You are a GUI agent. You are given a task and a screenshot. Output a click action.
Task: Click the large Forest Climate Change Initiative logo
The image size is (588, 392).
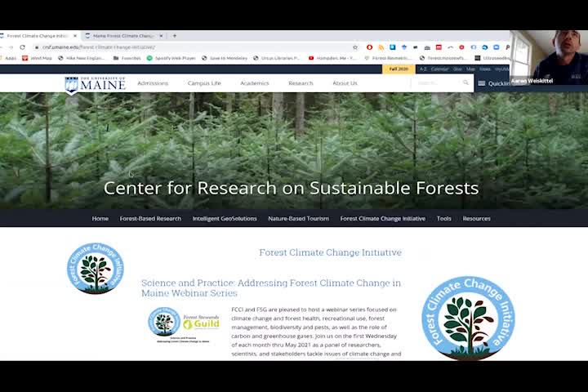pyautogui.click(x=469, y=318)
